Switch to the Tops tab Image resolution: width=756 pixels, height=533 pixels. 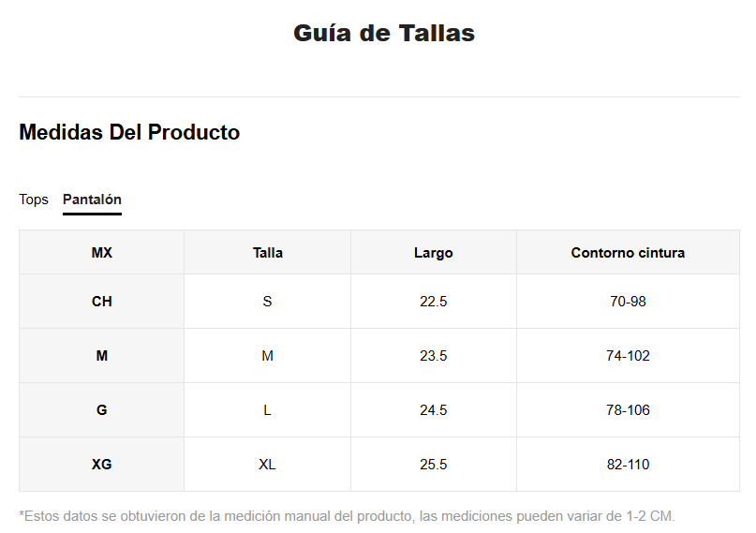click(34, 199)
